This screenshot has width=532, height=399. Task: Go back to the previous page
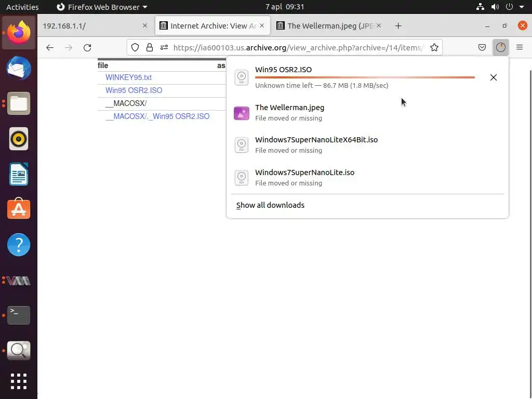pos(50,47)
